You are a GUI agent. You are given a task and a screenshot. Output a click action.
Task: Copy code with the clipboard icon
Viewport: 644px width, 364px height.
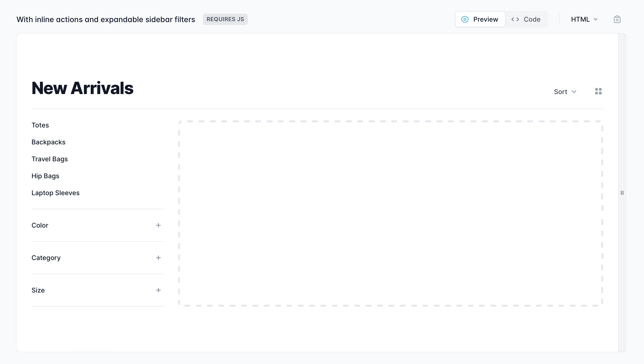click(617, 19)
